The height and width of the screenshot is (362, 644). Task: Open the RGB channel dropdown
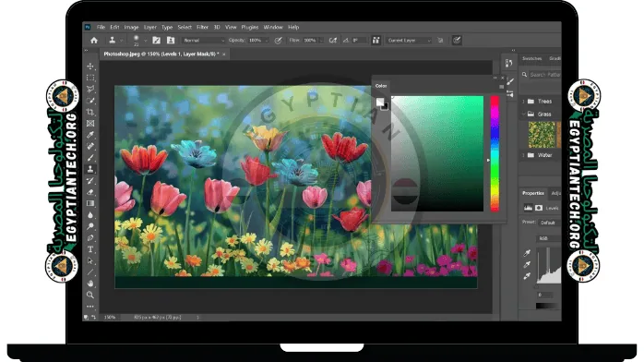point(549,238)
